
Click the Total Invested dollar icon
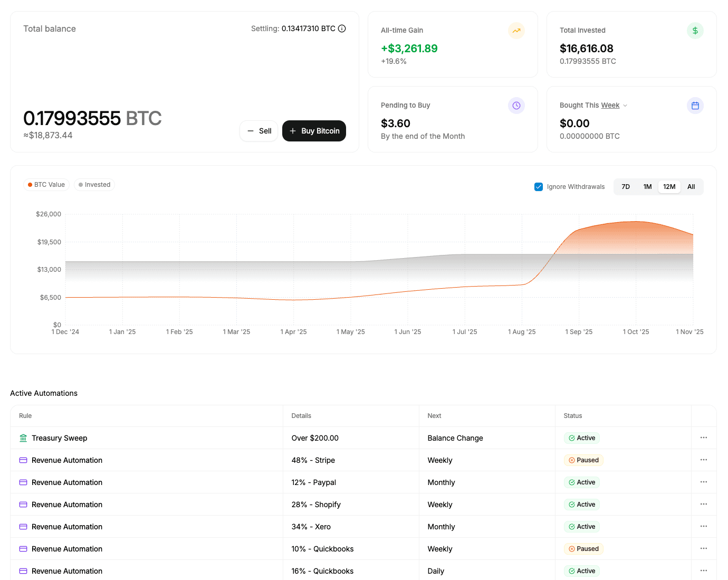(695, 31)
